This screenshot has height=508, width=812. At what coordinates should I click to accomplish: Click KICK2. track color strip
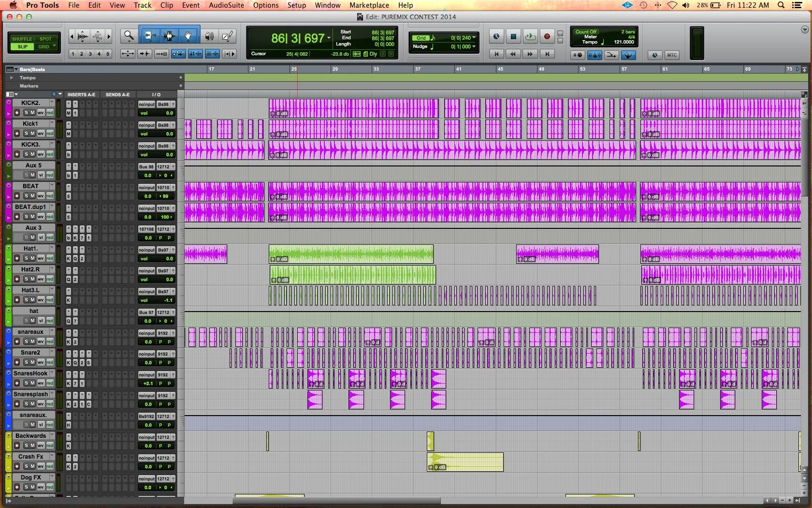pos(9,108)
